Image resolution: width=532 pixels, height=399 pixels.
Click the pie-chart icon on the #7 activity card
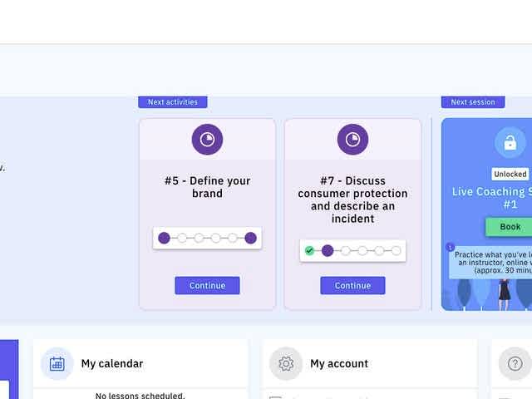point(352,140)
